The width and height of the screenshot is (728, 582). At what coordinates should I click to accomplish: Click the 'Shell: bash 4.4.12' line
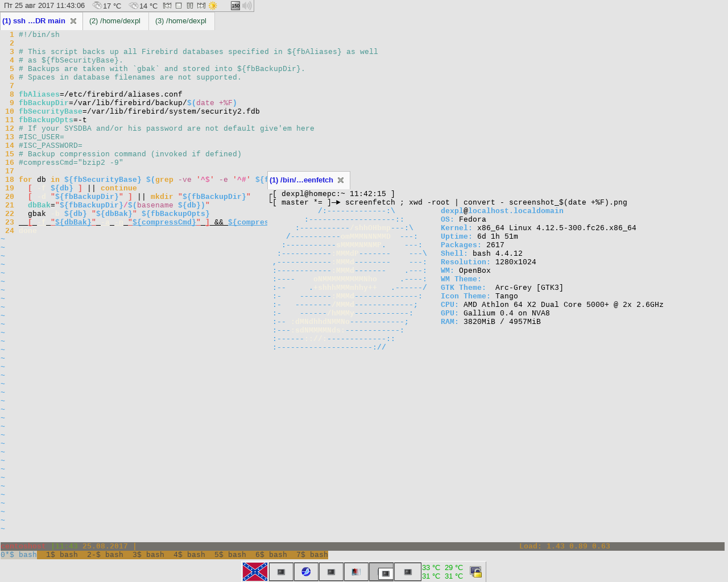(x=482, y=253)
